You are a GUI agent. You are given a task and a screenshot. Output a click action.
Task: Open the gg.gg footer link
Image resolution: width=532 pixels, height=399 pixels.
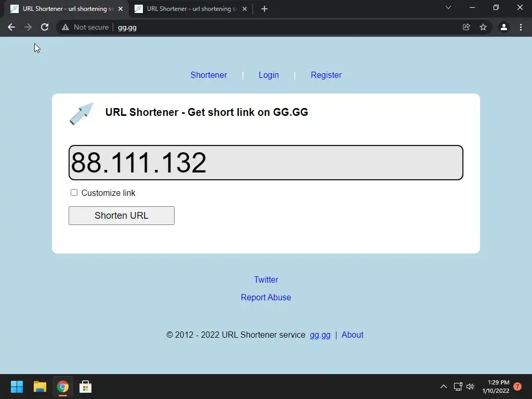tap(320, 335)
